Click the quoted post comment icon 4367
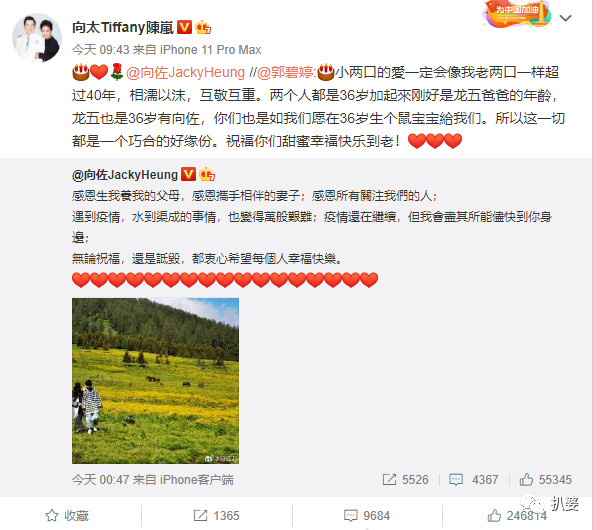 pos(474,480)
